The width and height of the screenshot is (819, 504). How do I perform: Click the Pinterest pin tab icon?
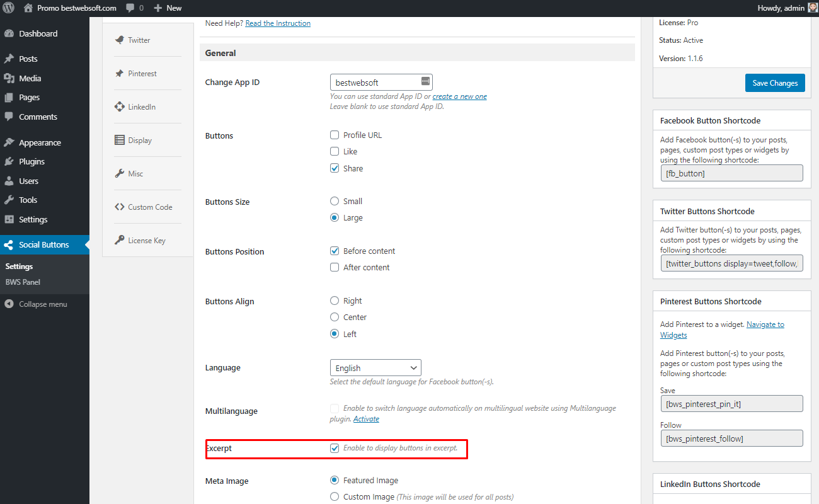(x=119, y=73)
